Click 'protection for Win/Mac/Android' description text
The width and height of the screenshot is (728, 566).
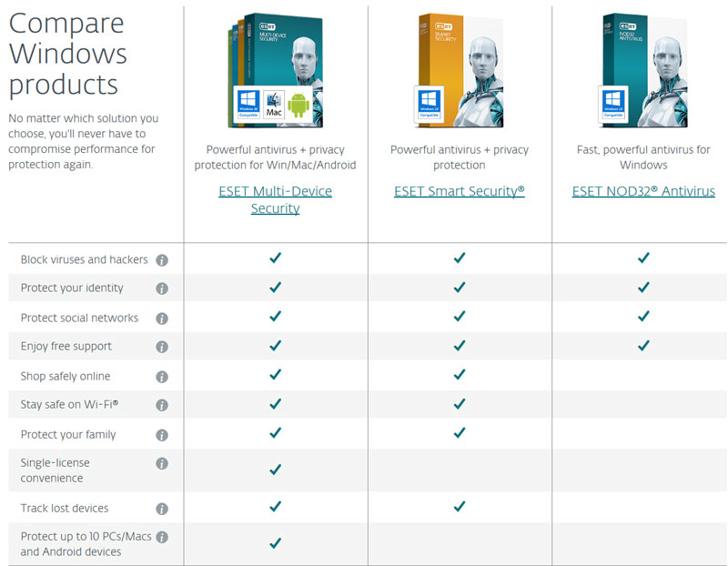[276, 166]
